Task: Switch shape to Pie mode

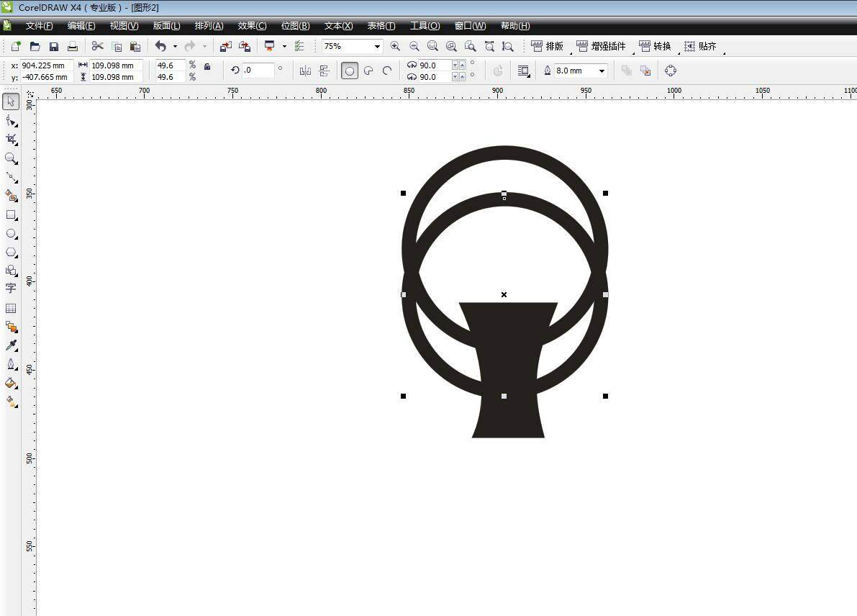Action: [368, 71]
